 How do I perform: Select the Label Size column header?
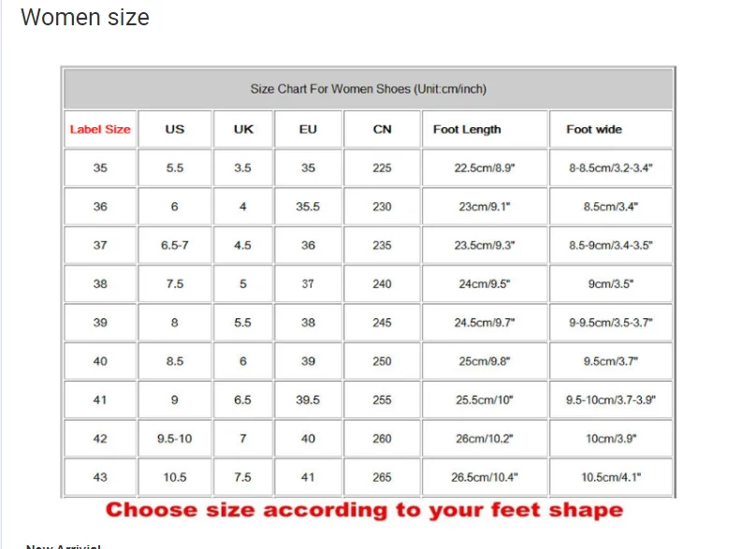tap(100, 129)
